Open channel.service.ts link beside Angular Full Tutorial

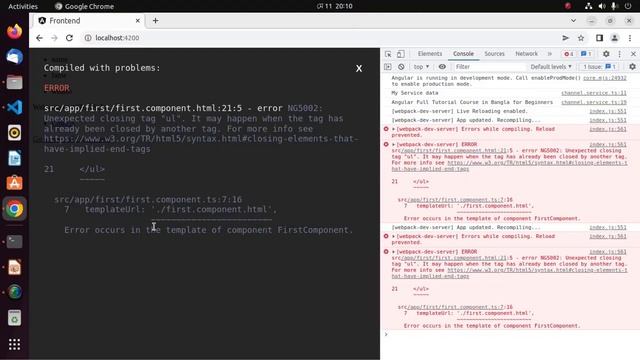click(594, 102)
